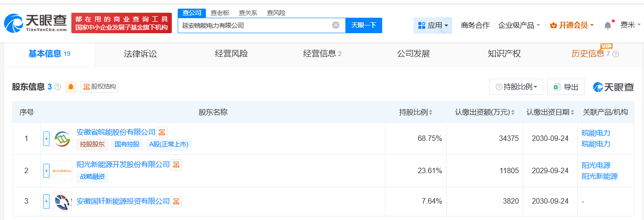This screenshot has width=644, height=220.
Task: Switch to the 法律诉讼 tab
Action: 140,54
